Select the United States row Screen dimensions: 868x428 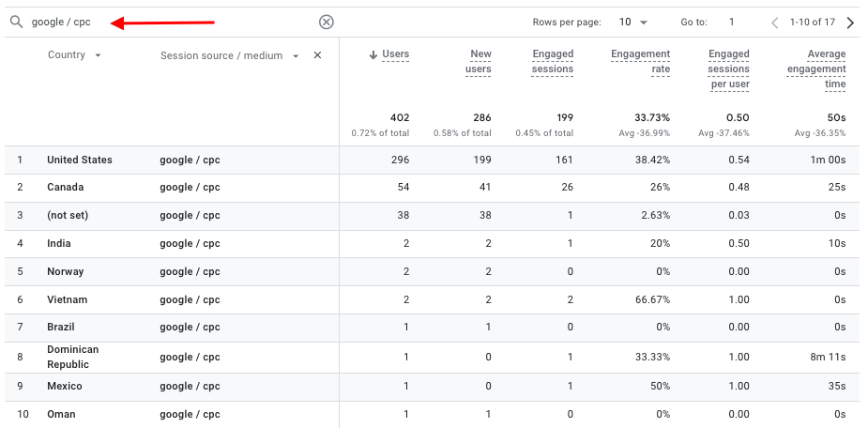(80, 160)
